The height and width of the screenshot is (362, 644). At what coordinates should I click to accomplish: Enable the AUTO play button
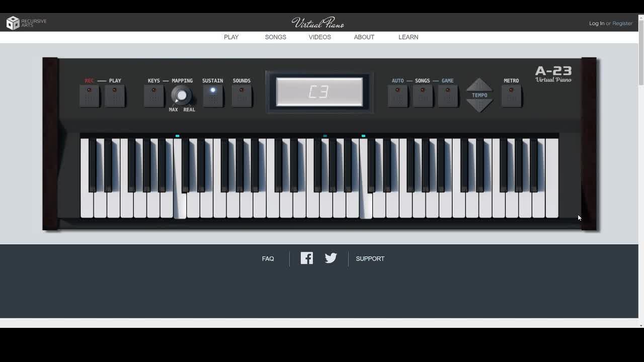(397, 96)
